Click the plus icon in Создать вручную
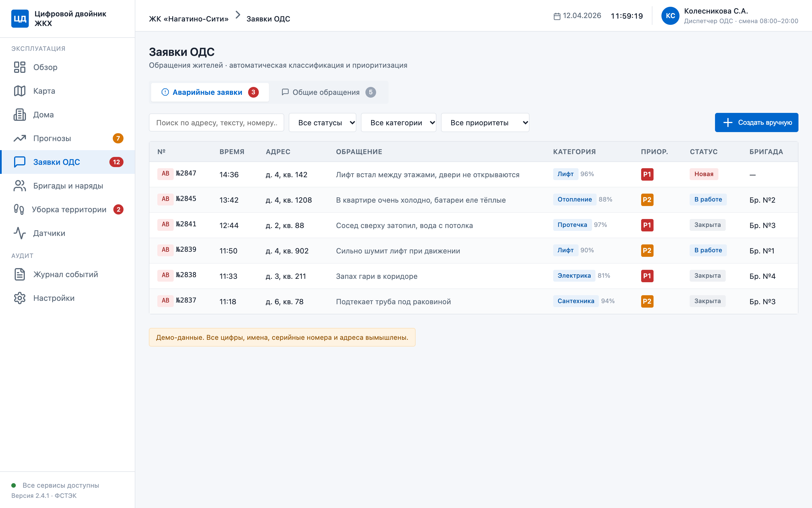Image resolution: width=812 pixels, height=508 pixels. tap(728, 123)
